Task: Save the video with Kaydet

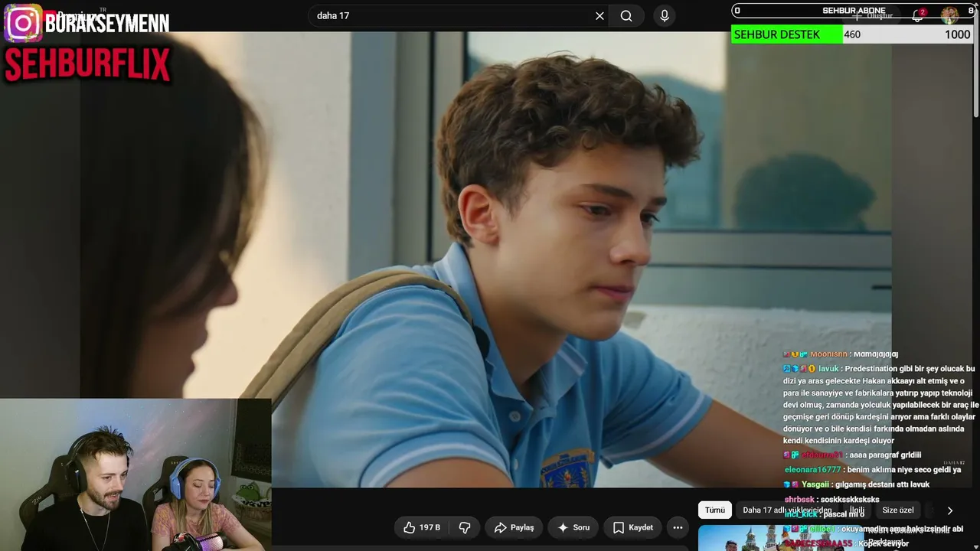Action: (633, 527)
